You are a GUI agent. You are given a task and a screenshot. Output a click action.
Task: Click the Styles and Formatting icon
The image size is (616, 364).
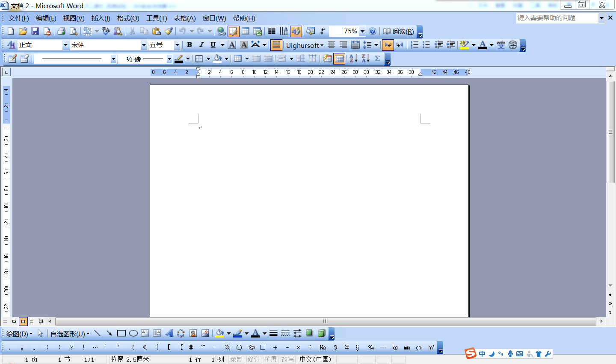(x=12, y=45)
